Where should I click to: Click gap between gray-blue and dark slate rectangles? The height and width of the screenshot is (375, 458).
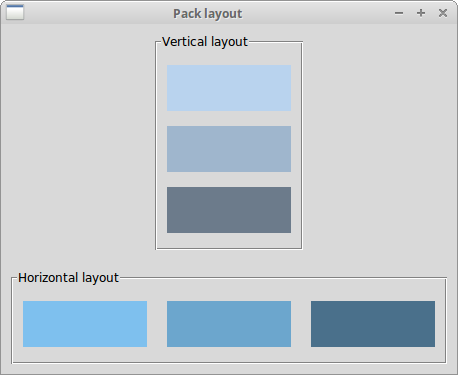(229, 179)
